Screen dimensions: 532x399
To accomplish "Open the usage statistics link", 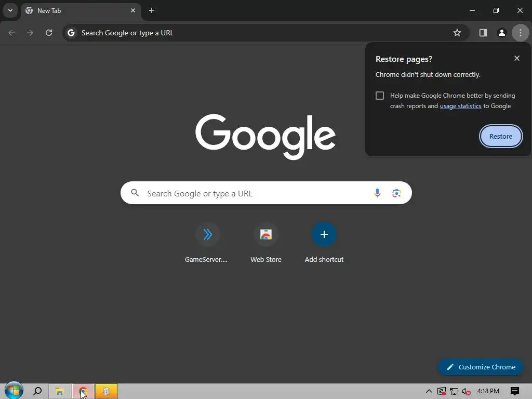I will coord(460,106).
